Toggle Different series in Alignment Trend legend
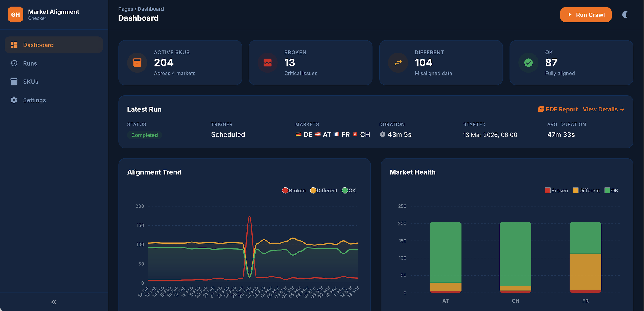 click(x=324, y=190)
